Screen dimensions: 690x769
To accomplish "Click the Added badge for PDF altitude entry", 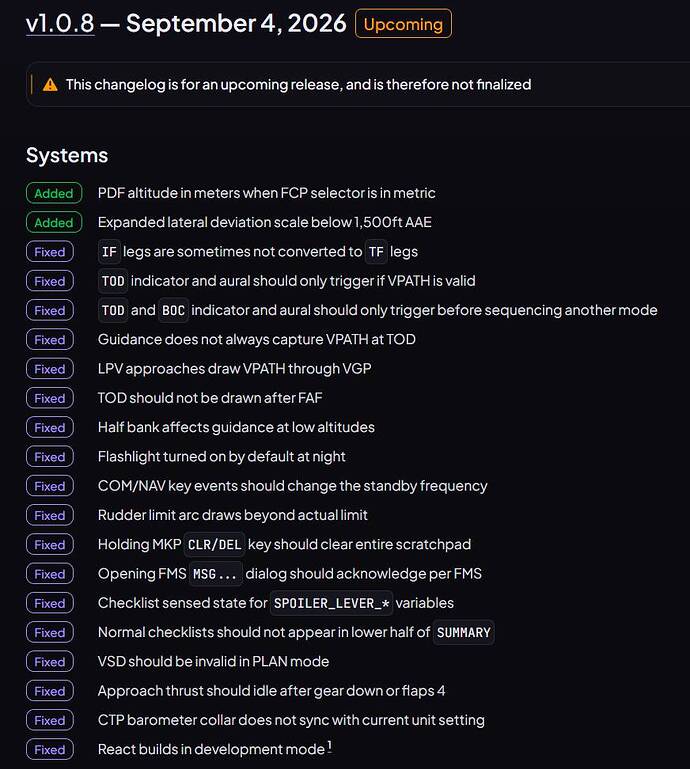I will pyautogui.click(x=54, y=193).
